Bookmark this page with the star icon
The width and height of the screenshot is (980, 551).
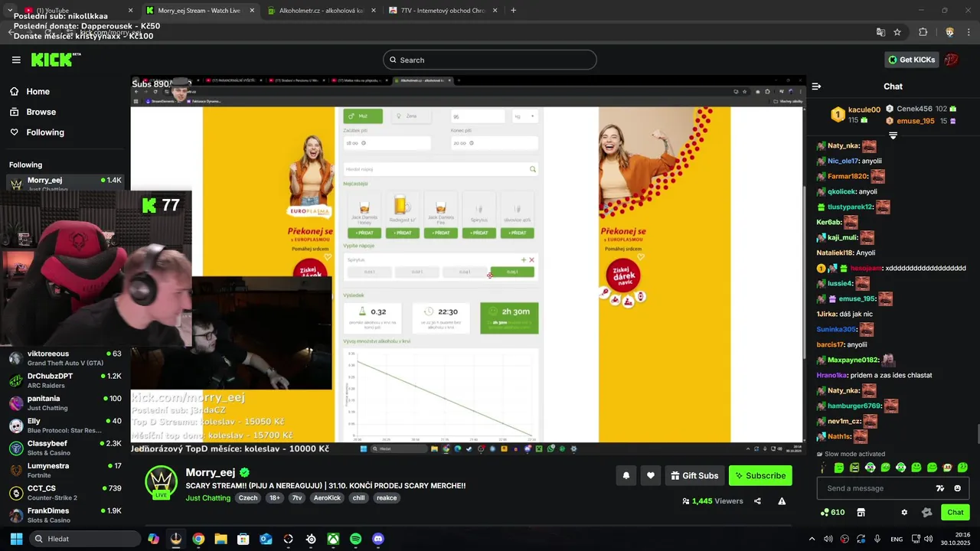point(897,32)
